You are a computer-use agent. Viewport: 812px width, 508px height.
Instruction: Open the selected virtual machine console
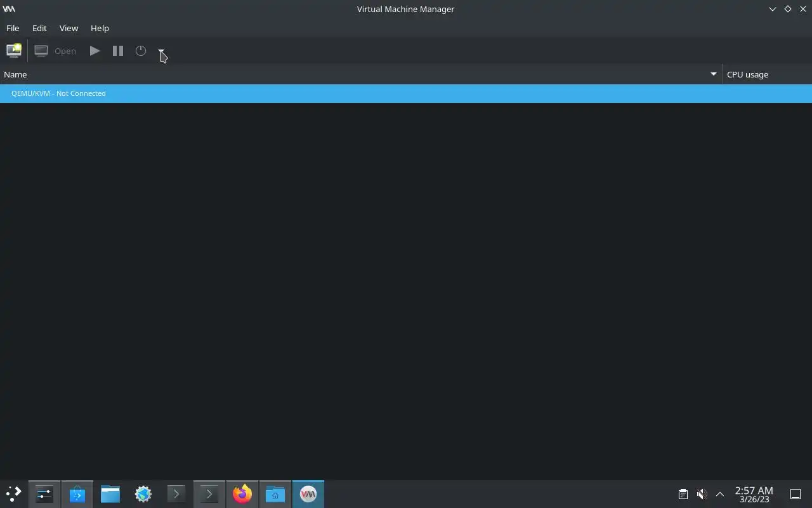click(56, 51)
